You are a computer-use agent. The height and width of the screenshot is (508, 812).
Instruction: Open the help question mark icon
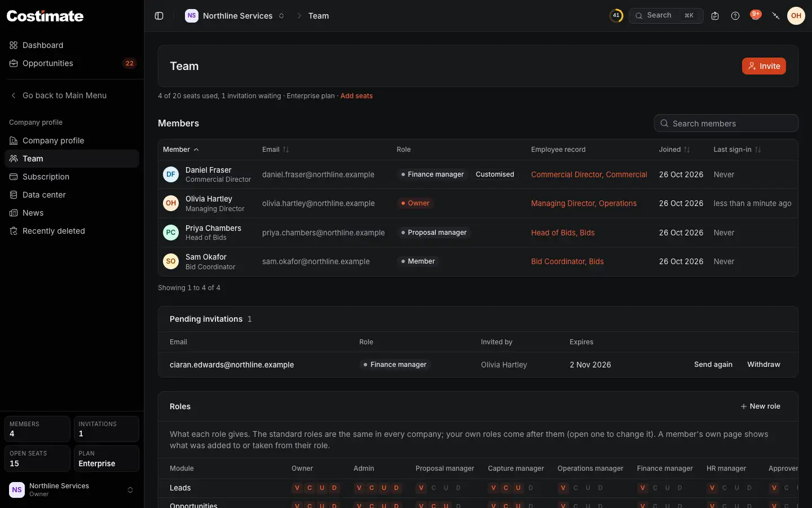735,16
